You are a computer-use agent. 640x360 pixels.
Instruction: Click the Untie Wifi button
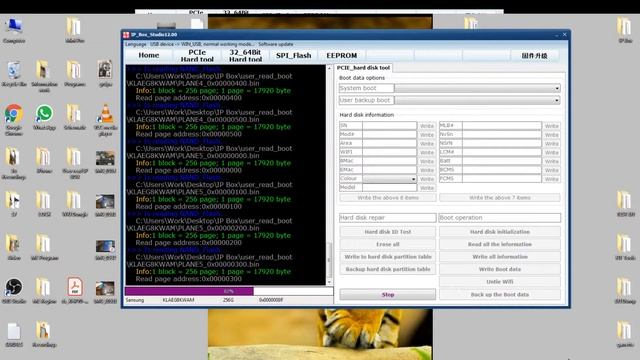tap(500, 282)
